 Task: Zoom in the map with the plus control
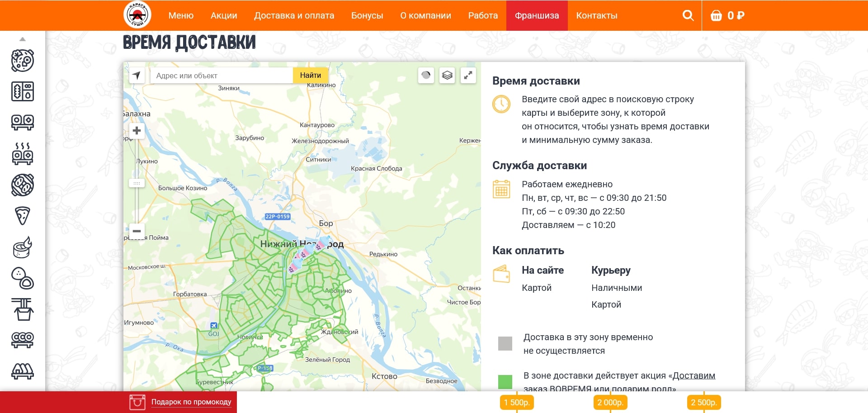pos(137,131)
